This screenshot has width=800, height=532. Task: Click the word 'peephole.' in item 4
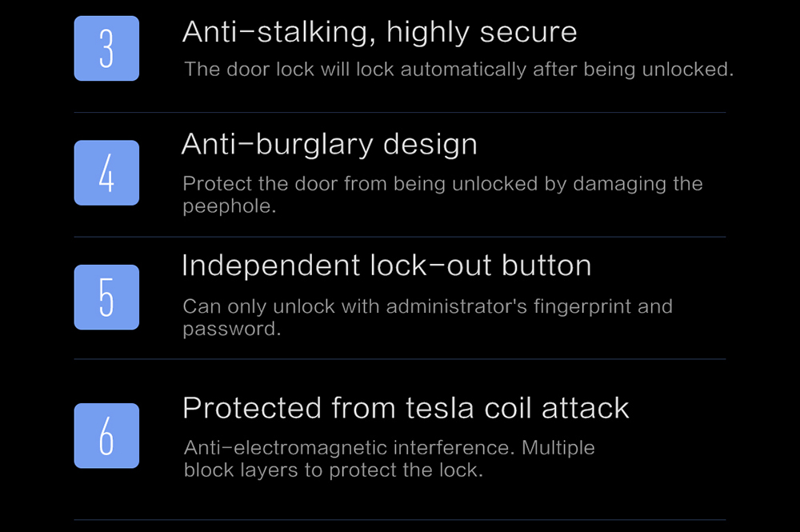coord(230,206)
